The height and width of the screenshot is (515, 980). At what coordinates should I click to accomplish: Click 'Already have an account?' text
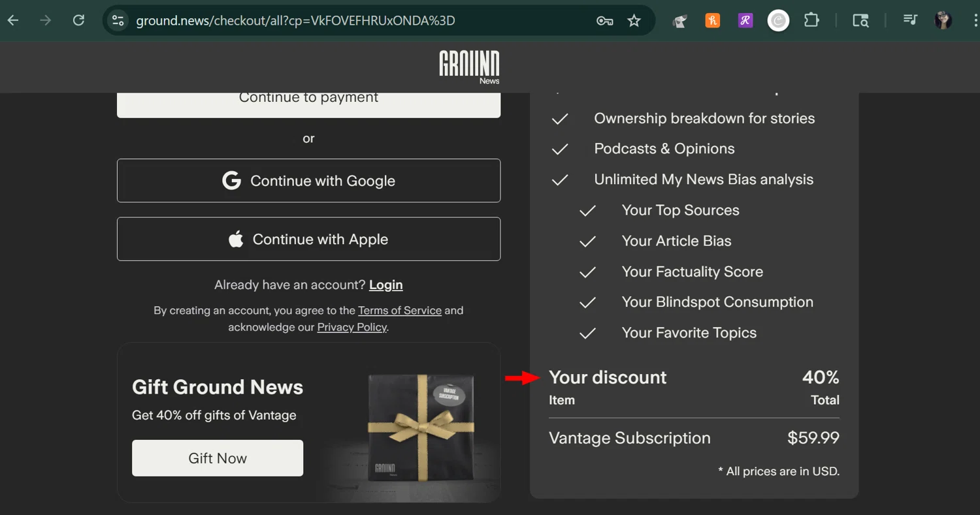290,285
